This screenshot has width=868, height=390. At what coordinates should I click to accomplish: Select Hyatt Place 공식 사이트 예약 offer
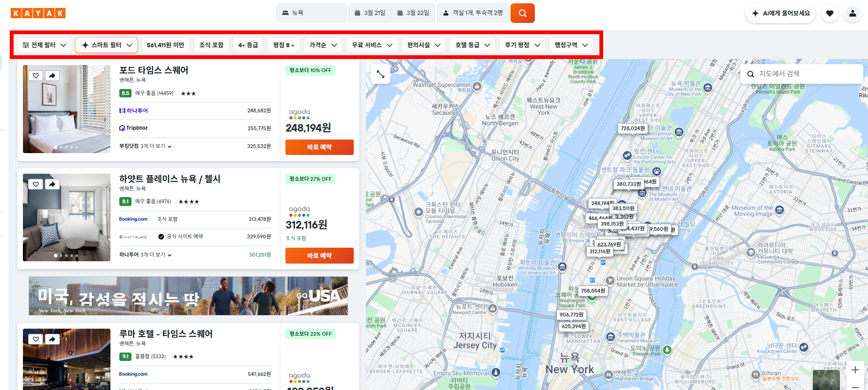point(195,236)
